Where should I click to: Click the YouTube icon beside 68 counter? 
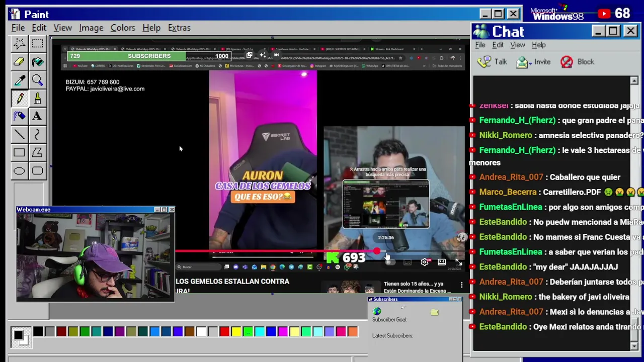[x=604, y=14]
